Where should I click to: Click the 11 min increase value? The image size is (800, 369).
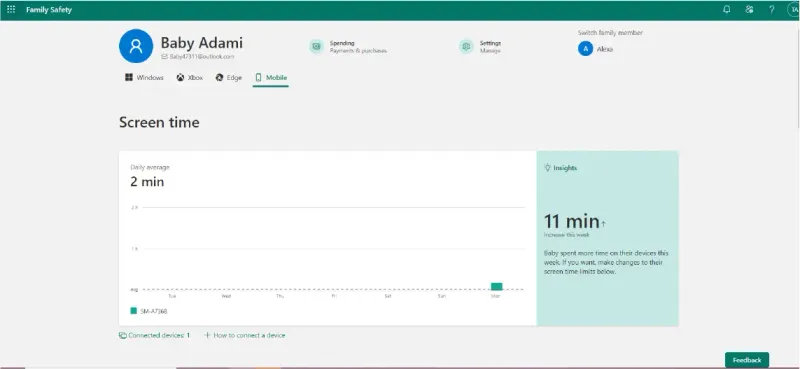[x=571, y=222]
